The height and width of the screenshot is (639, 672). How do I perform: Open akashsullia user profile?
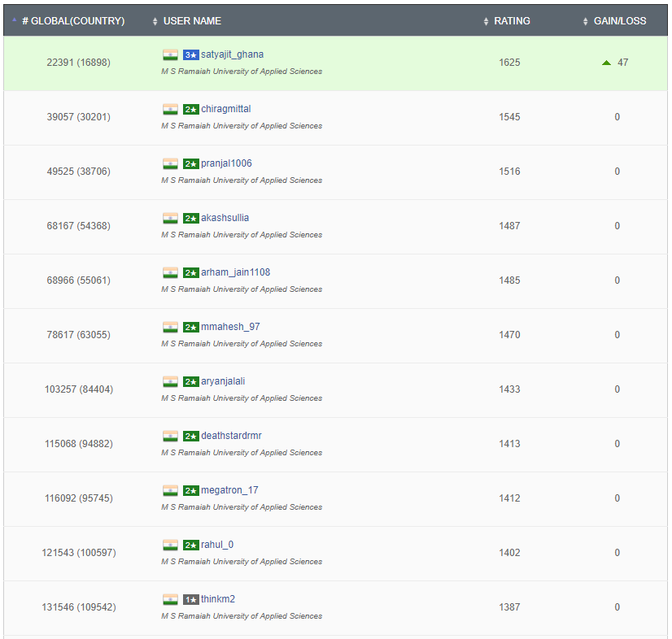[x=225, y=218]
